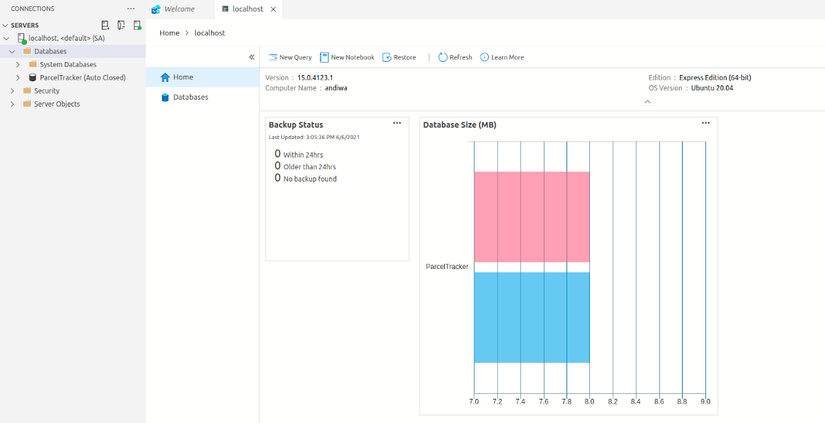
Task: Click New Query in the dashboard toolbar
Action: 290,57
